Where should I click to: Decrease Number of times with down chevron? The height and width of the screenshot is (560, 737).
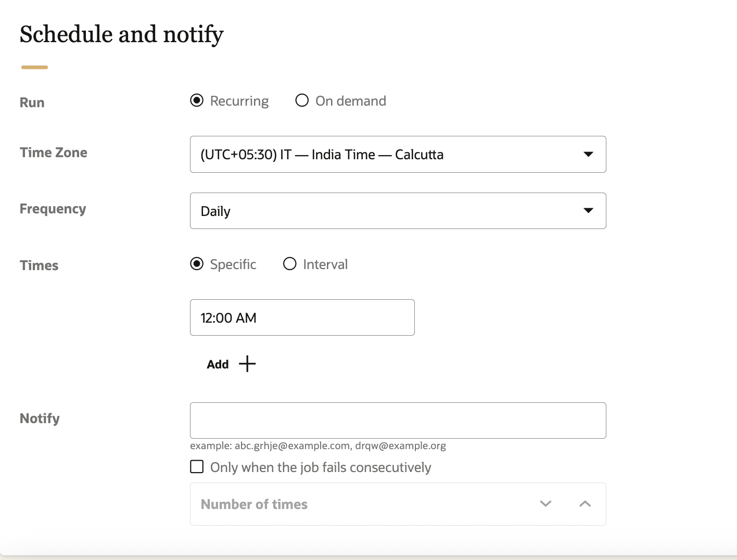coord(545,504)
